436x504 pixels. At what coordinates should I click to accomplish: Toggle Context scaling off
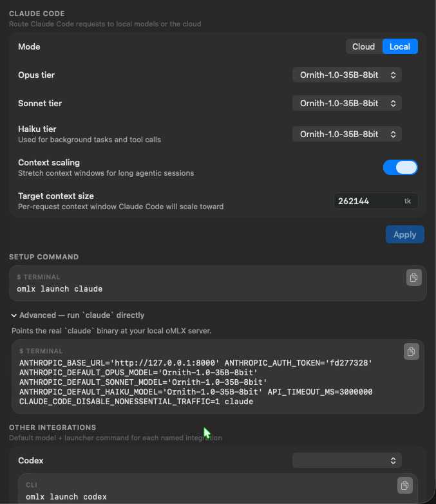coord(401,167)
